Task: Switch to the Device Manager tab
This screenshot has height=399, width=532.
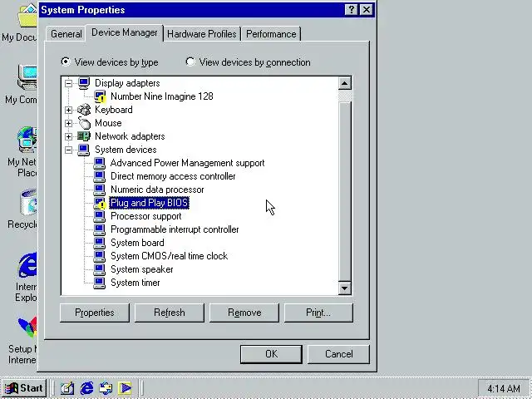Action: pyautogui.click(x=125, y=32)
